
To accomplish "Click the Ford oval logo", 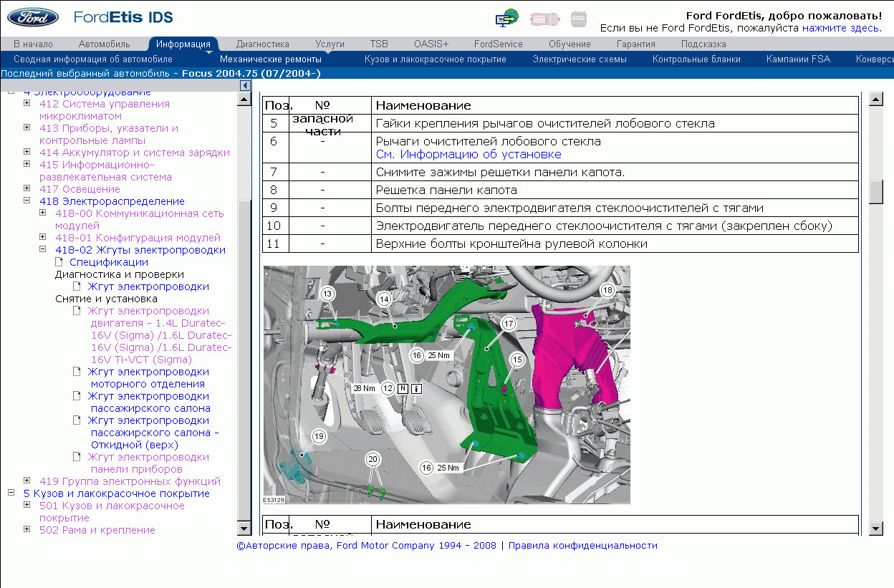I will 30,17.
